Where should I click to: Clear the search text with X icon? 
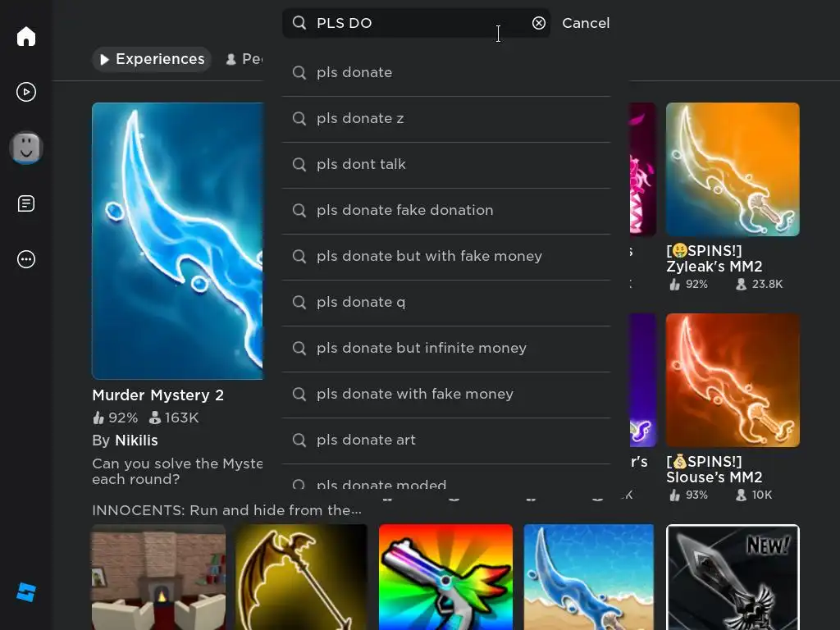[538, 23]
